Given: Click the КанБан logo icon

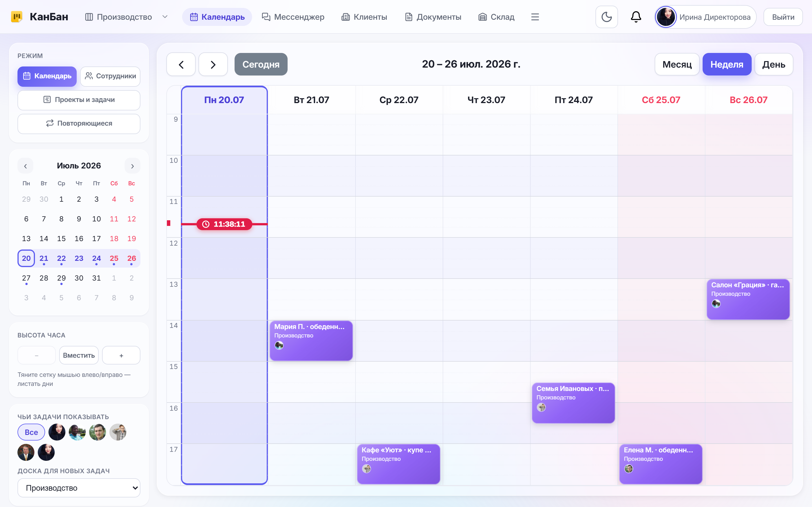Looking at the screenshot, I should click(16, 16).
